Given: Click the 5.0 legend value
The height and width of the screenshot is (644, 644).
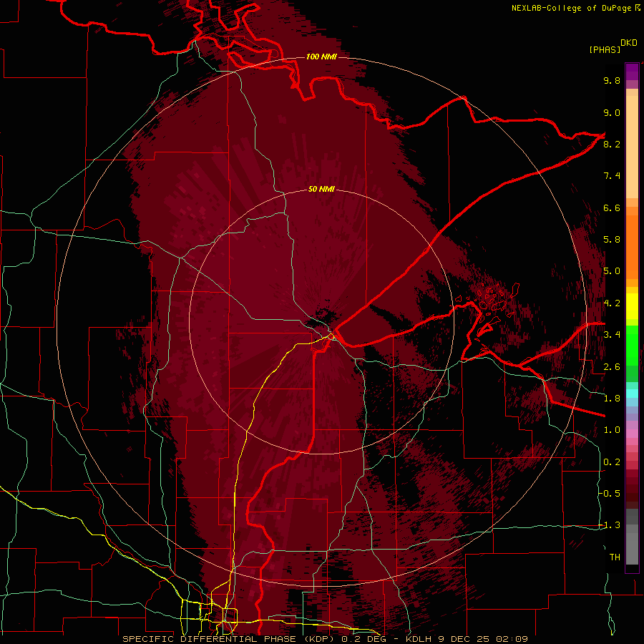Looking at the screenshot, I should coord(612,271).
